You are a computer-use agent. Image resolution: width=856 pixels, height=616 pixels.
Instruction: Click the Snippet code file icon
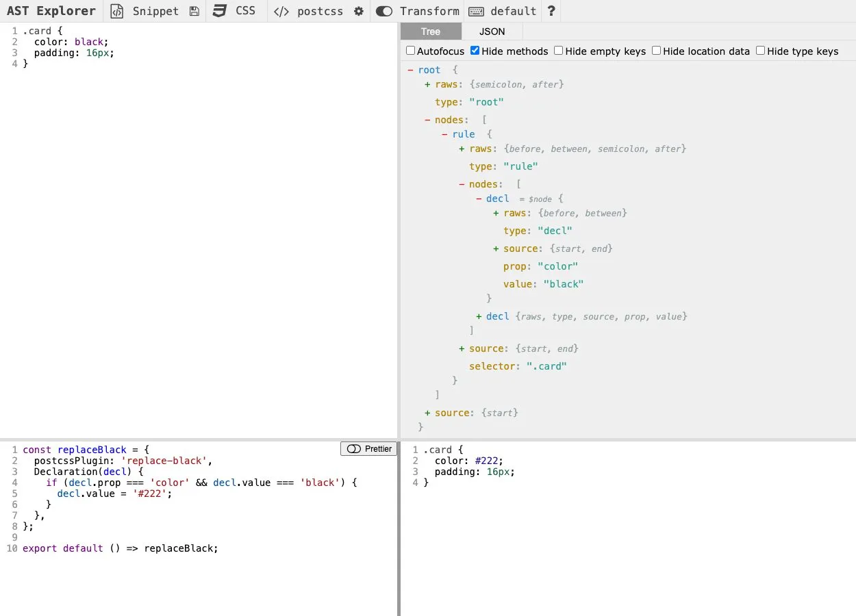pyautogui.click(x=117, y=11)
